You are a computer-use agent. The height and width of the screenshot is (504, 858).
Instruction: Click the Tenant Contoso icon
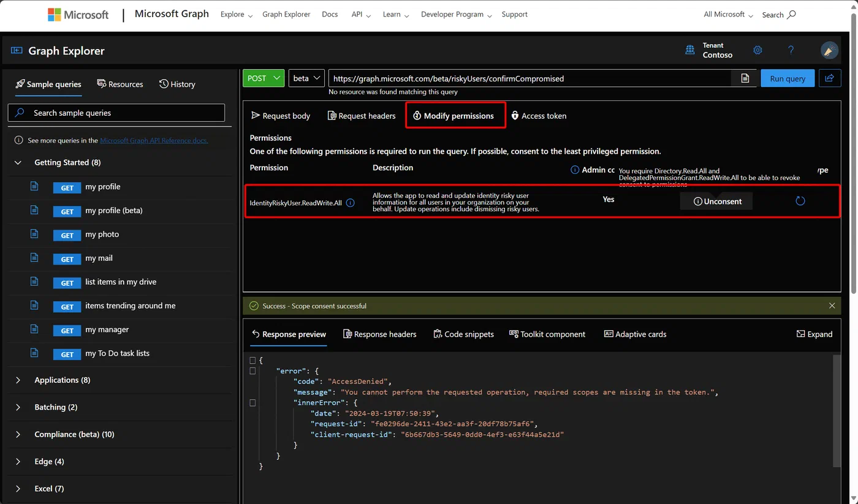pyautogui.click(x=689, y=50)
